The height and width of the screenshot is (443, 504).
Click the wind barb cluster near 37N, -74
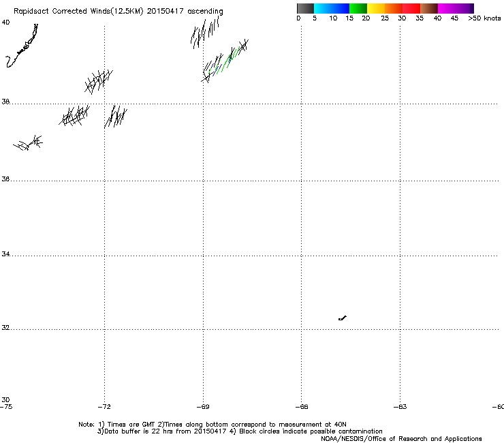tap(28, 143)
